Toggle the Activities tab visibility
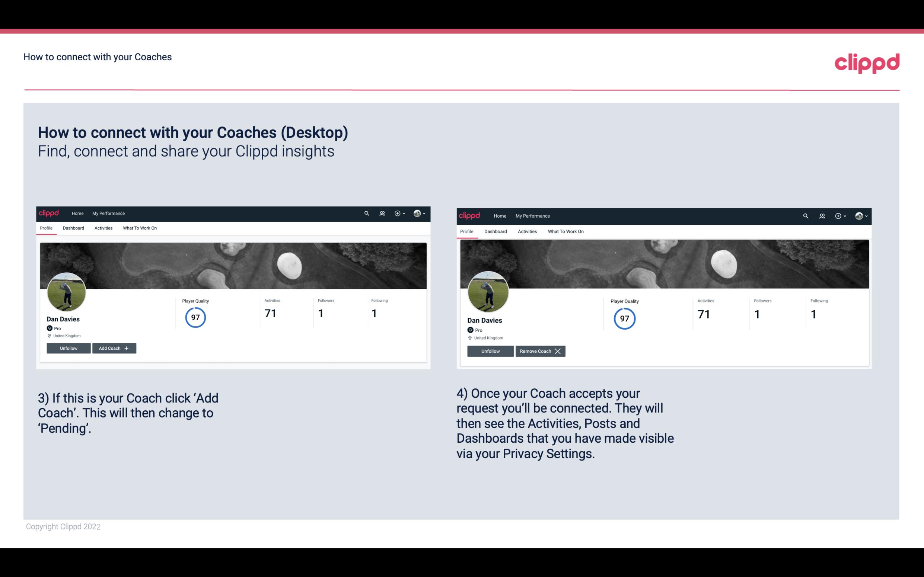Image resolution: width=924 pixels, height=577 pixels. [103, 228]
